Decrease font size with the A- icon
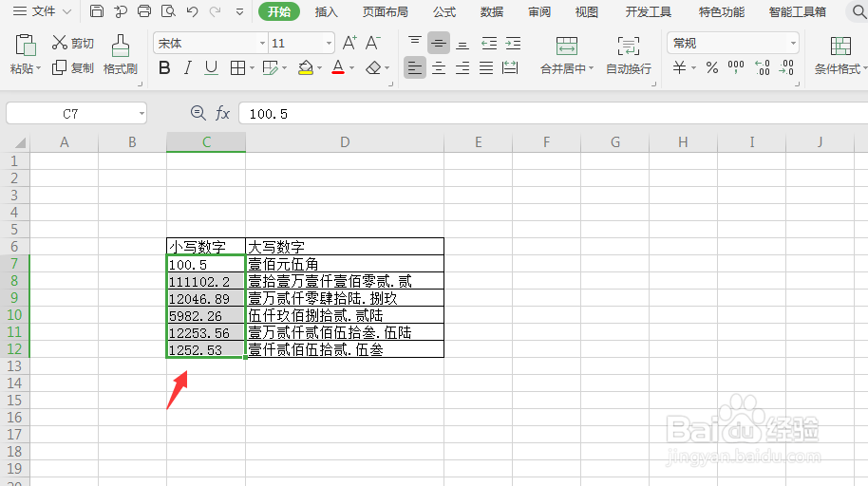The height and width of the screenshot is (486, 868). click(x=372, y=43)
